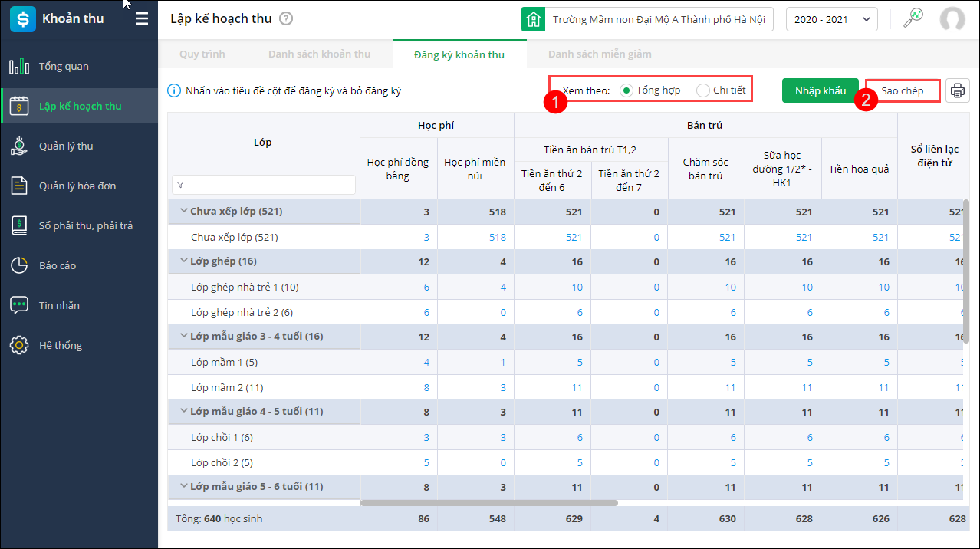980x549 pixels.
Task: Open Quản lý hóa đơn sidebar item
Action: [77, 186]
